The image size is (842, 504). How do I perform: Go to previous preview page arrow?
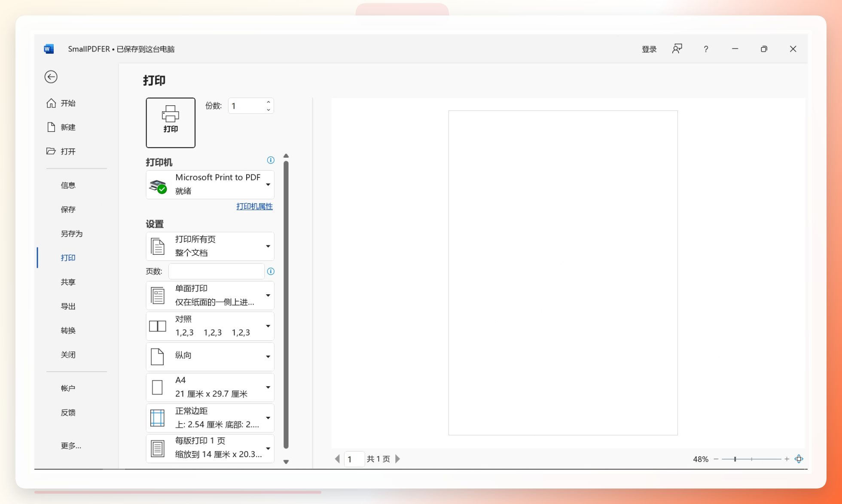[x=337, y=459]
